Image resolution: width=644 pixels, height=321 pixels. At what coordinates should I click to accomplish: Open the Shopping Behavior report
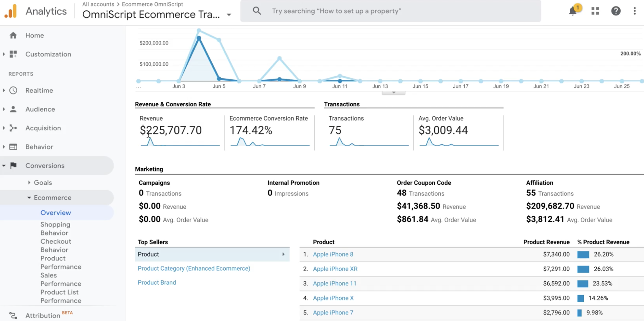(x=55, y=229)
